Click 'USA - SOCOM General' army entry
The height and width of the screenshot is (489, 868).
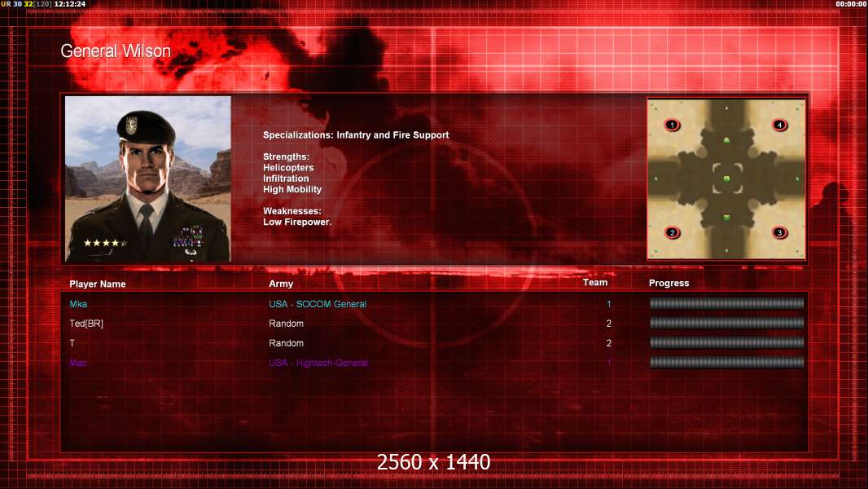[318, 304]
